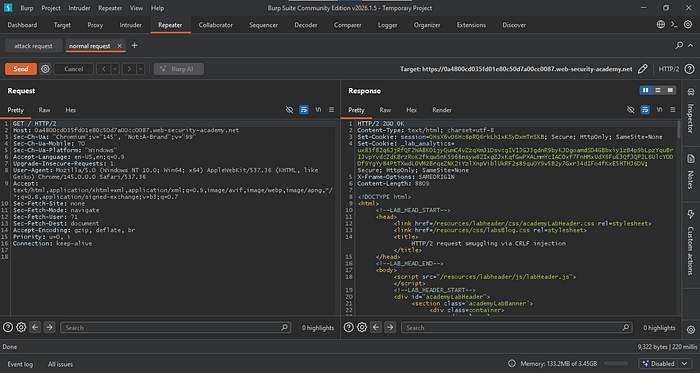Image resolution: width=700 pixels, height=373 pixels.
Task: Open the Event log
Action: (x=20, y=364)
